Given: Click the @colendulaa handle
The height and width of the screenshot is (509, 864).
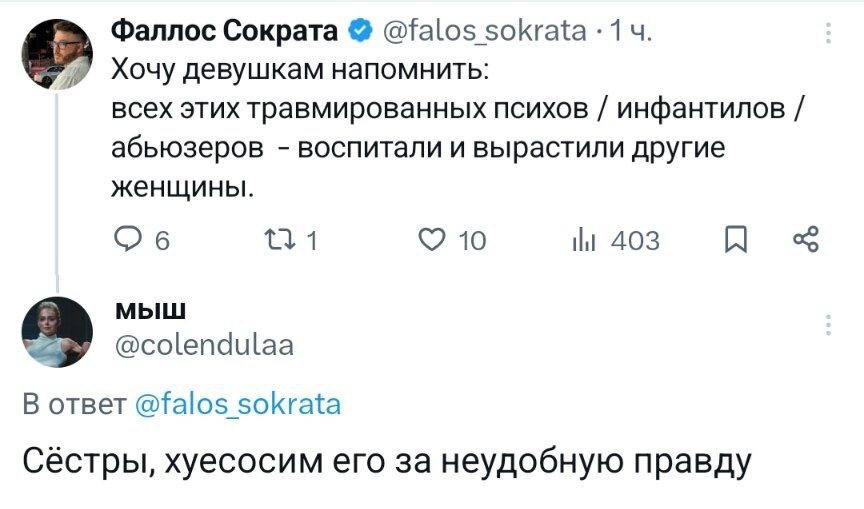Looking at the screenshot, I should point(206,345).
